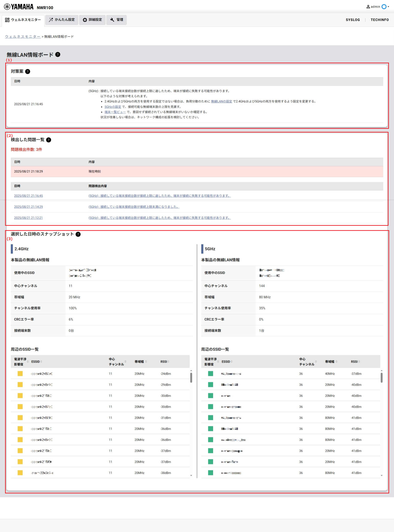394x532 pixels.
Task: Sort 2.4GHz list by 帯域幅 column
Action: (141, 362)
